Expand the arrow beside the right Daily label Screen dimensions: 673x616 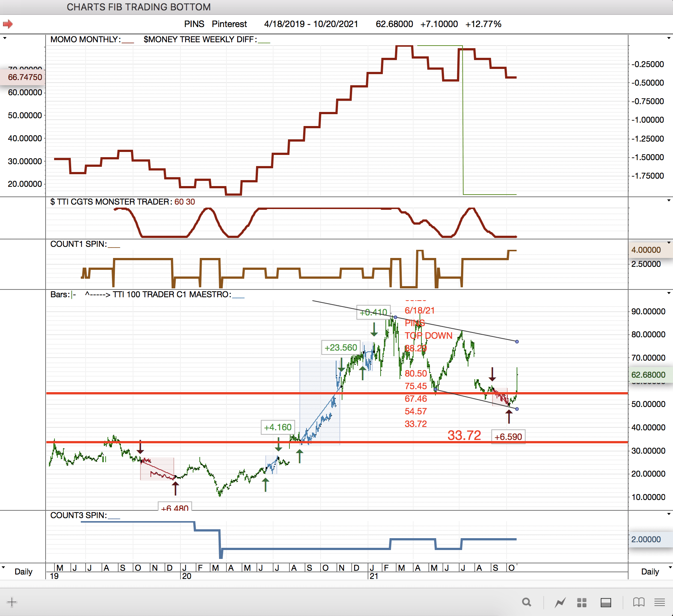pyautogui.click(x=670, y=567)
